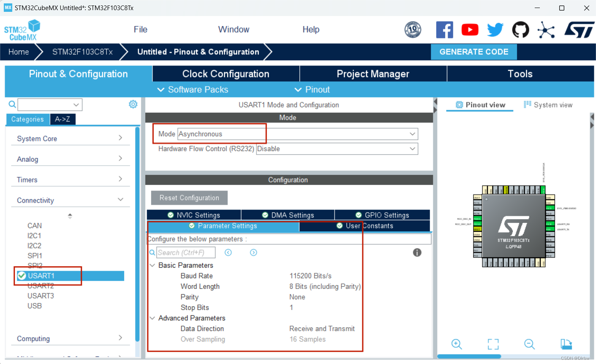The image size is (596, 364).
Task: Select SPI1 peripheral in list
Action: pyautogui.click(x=35, y=255)
